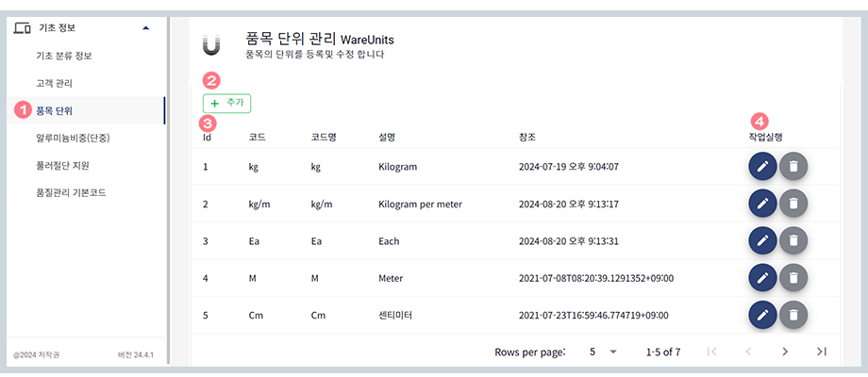
Task: Edit the Meter unit row
Action: [x=762, y=277]
